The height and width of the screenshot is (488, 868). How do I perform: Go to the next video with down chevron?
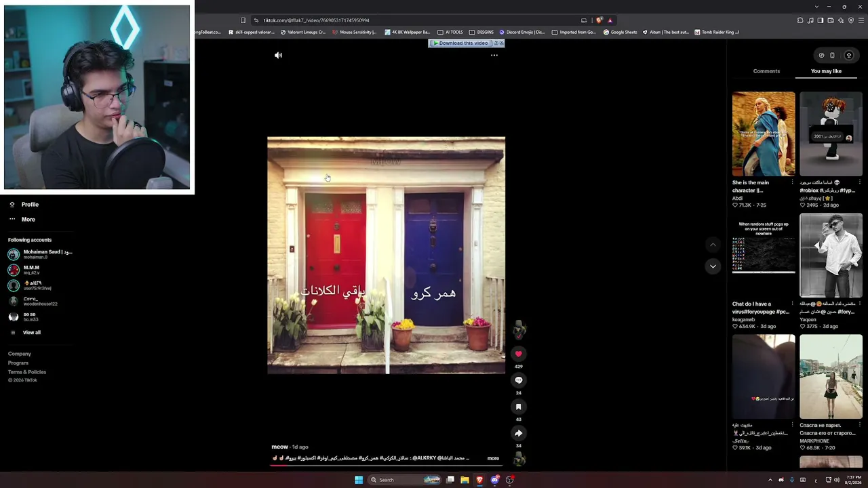coord(713,266)
